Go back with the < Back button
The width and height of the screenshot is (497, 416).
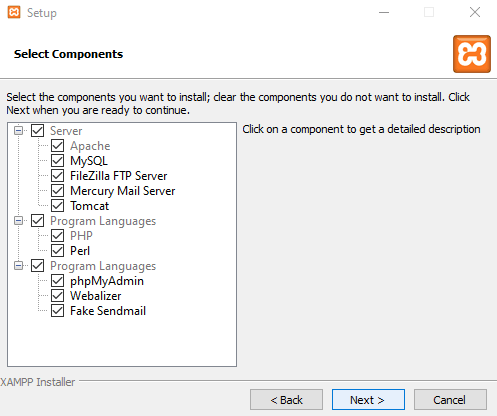click(x=286, y=400)
